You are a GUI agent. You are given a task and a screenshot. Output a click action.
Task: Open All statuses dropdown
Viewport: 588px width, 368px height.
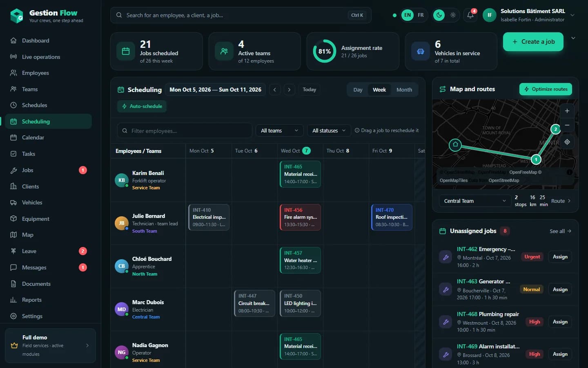tap(329, 131)
